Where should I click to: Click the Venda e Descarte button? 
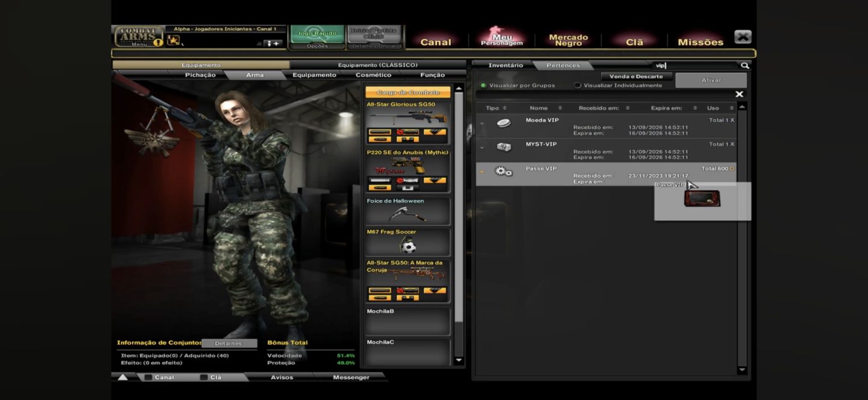pos(636,77)
